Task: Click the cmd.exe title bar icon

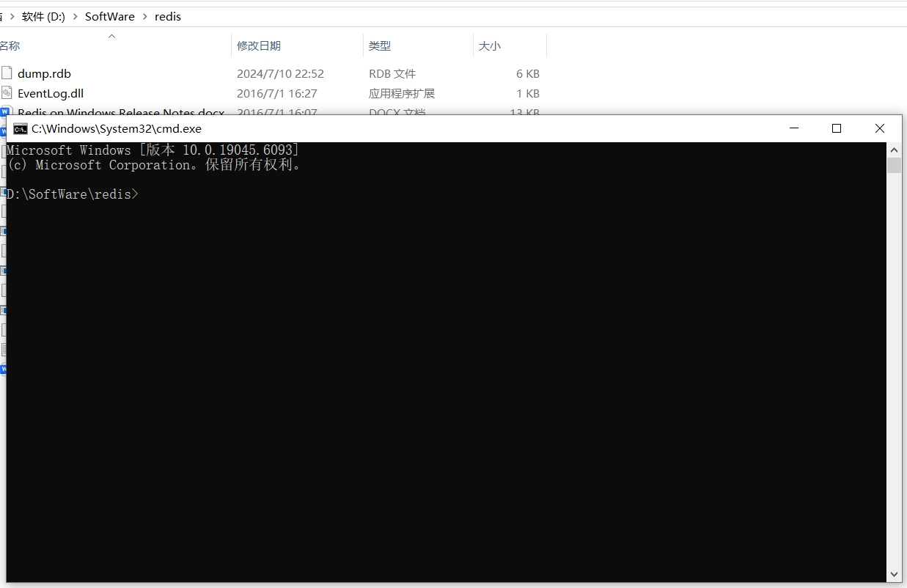Action: tap(21, 128)
